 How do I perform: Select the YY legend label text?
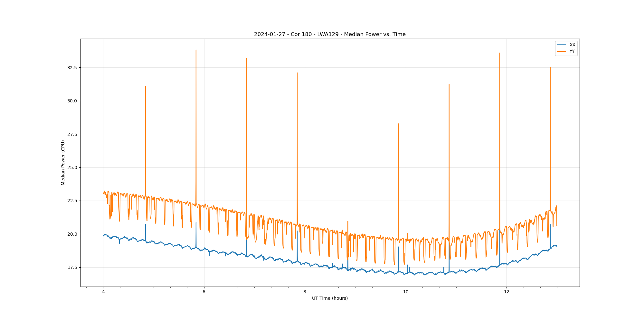click(572, 52)
